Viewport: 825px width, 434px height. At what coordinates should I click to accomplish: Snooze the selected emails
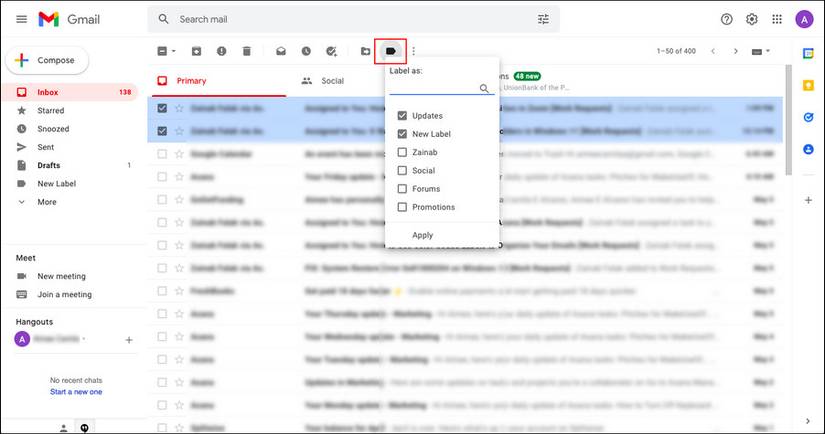pos(306,51)
